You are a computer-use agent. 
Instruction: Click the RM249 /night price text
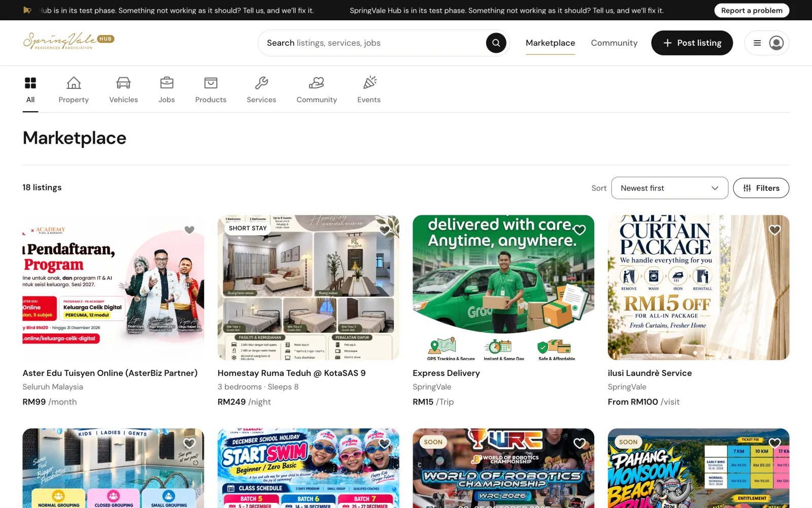pos(244,402)
